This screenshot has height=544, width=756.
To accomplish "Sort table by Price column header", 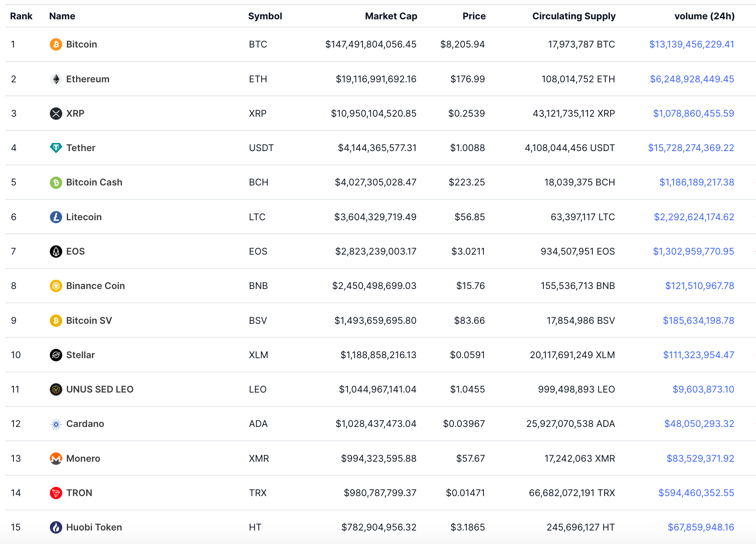I will (474, 16).
